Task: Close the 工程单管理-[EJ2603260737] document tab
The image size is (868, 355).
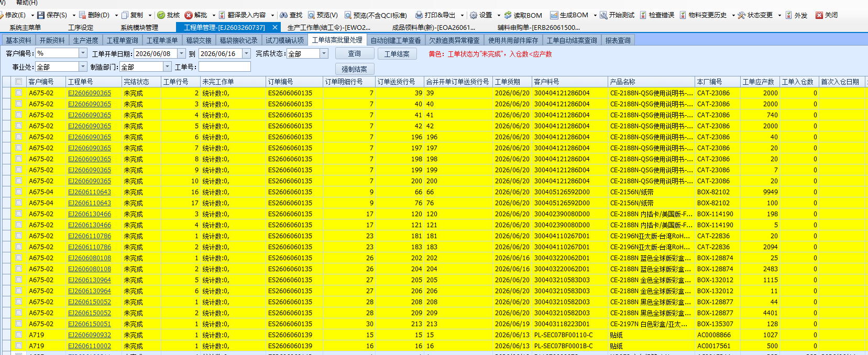Action: click(x=274, y=27)
